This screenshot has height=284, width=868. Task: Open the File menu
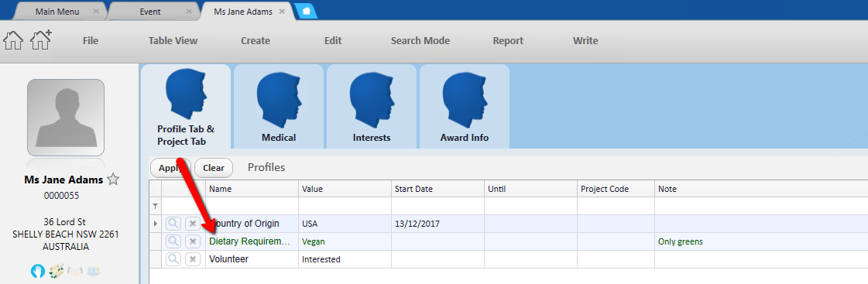[91, 40]
